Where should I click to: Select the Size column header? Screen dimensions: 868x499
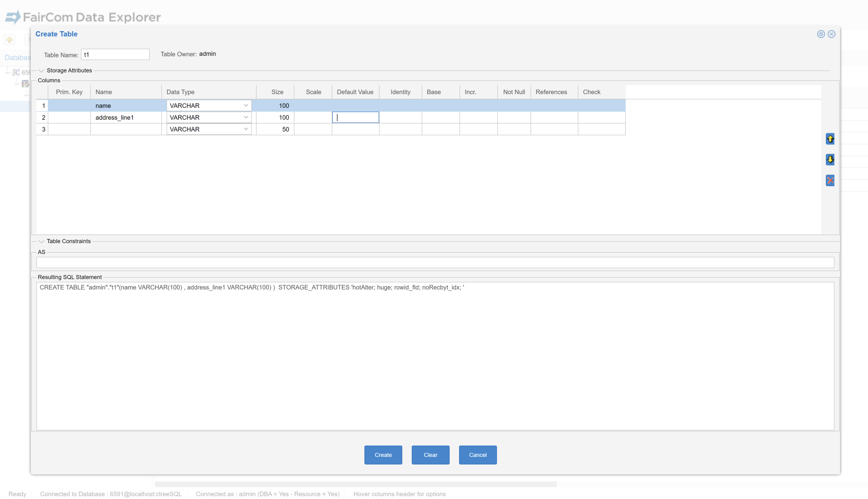coord(275,92)
